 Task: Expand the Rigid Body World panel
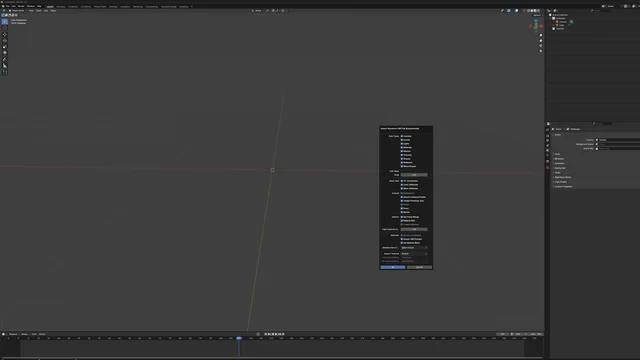pos(562,177)
